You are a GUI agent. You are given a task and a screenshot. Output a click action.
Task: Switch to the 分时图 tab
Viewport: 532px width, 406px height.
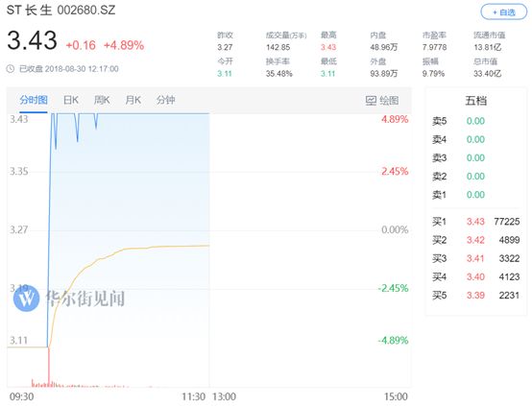pyautogui.click(x=34, y=100)
